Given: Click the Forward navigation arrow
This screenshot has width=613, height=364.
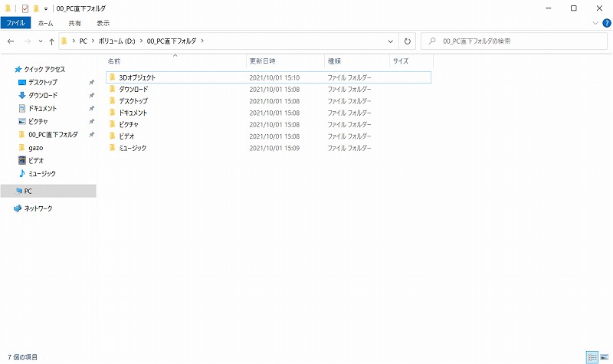Looking at the screenshot, I should click(28, 41).
